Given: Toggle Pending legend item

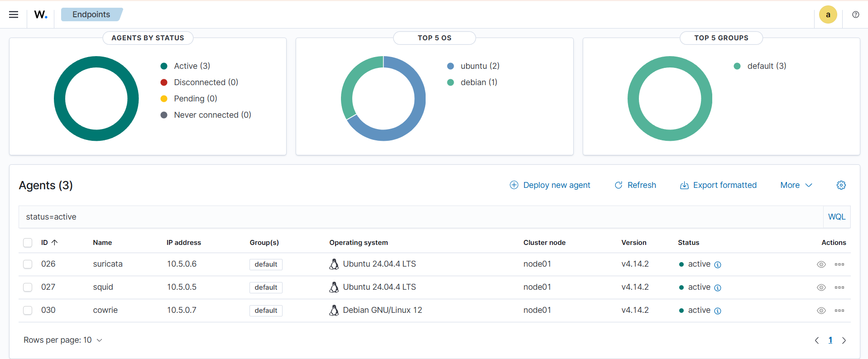Looking at the screenshot, I should click(189, 99).
